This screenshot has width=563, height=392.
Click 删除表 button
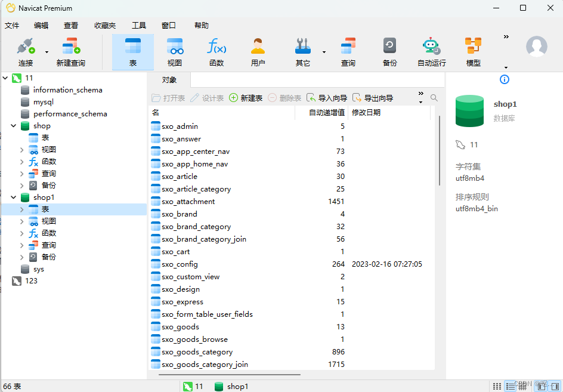click(284, 98)
